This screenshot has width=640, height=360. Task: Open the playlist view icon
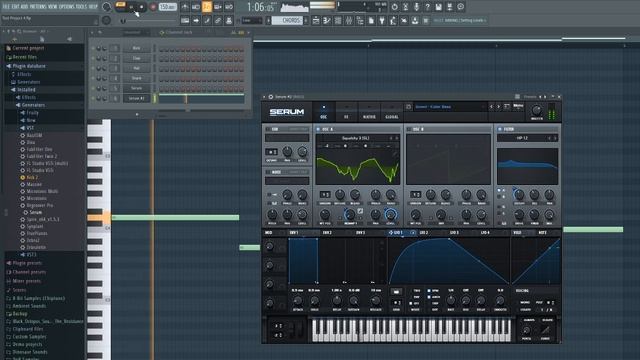click(x=316, y=20)
